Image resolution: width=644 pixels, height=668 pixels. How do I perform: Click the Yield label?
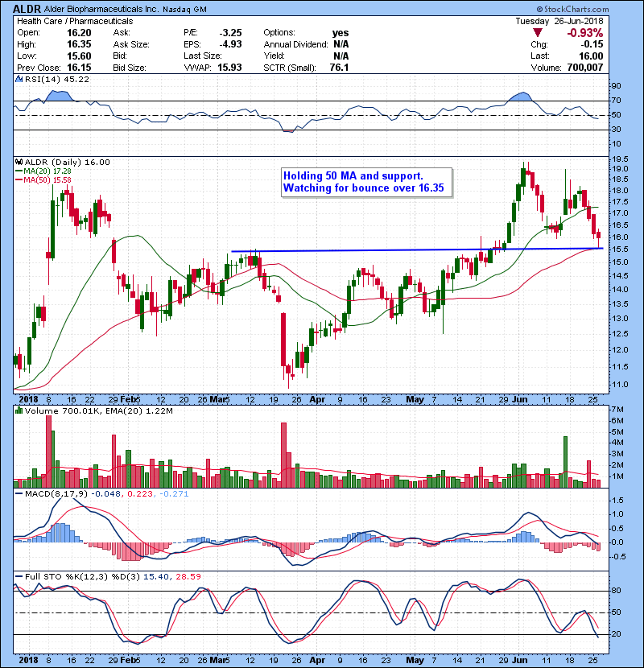point(274,56)
